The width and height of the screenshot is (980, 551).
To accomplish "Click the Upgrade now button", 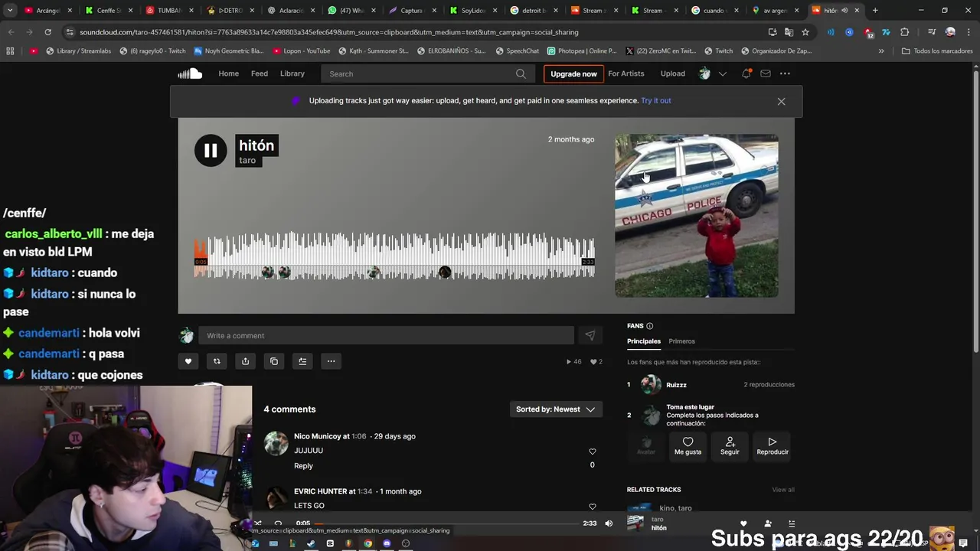I will click(x=573, y=73).
